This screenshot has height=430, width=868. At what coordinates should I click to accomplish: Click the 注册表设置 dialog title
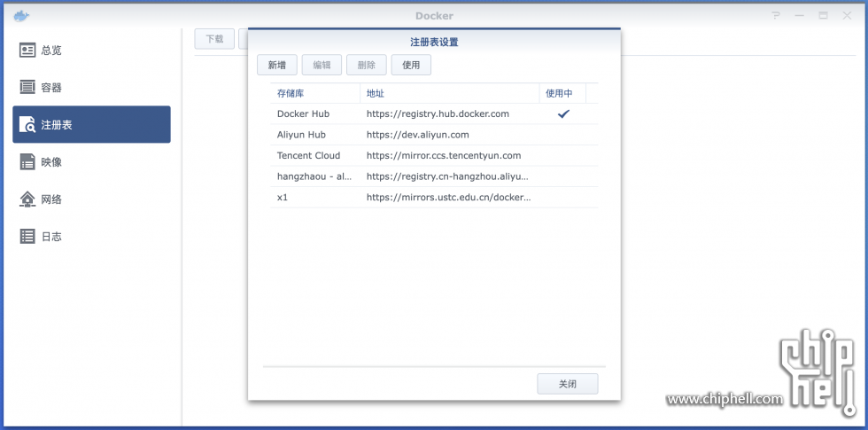click(x=434, y=43)
